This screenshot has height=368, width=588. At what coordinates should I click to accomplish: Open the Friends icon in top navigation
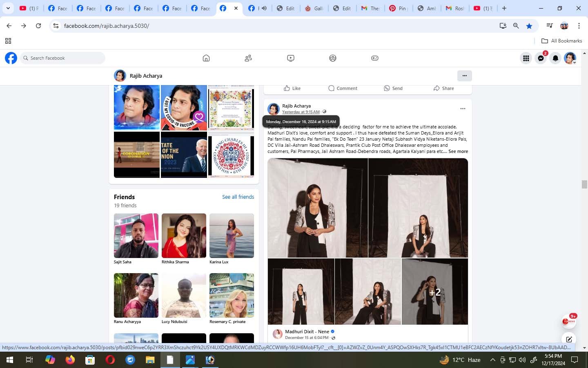coord(248,58)
